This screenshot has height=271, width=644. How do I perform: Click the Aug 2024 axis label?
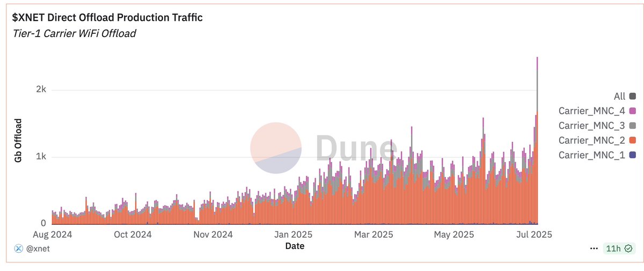pyautogui.click(x=52, y=235)
